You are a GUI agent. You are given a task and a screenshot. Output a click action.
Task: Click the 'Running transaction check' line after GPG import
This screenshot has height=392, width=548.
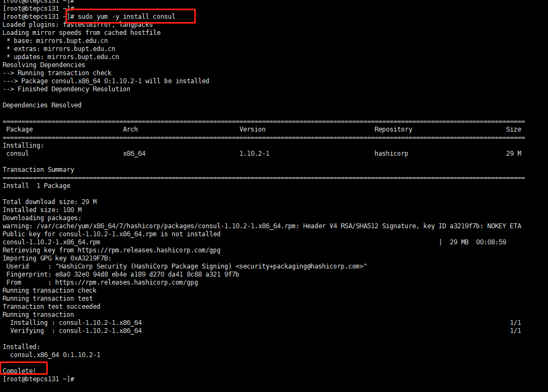click(x=49, y=290)
